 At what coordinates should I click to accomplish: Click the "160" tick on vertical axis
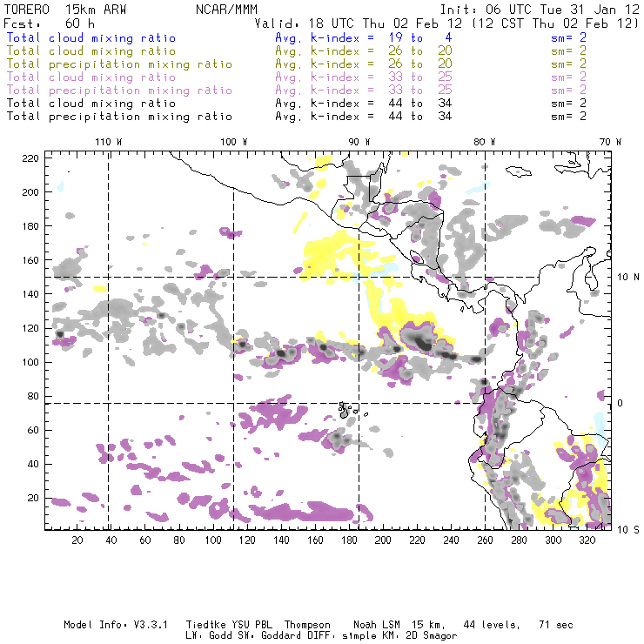(x=30, y=260)
